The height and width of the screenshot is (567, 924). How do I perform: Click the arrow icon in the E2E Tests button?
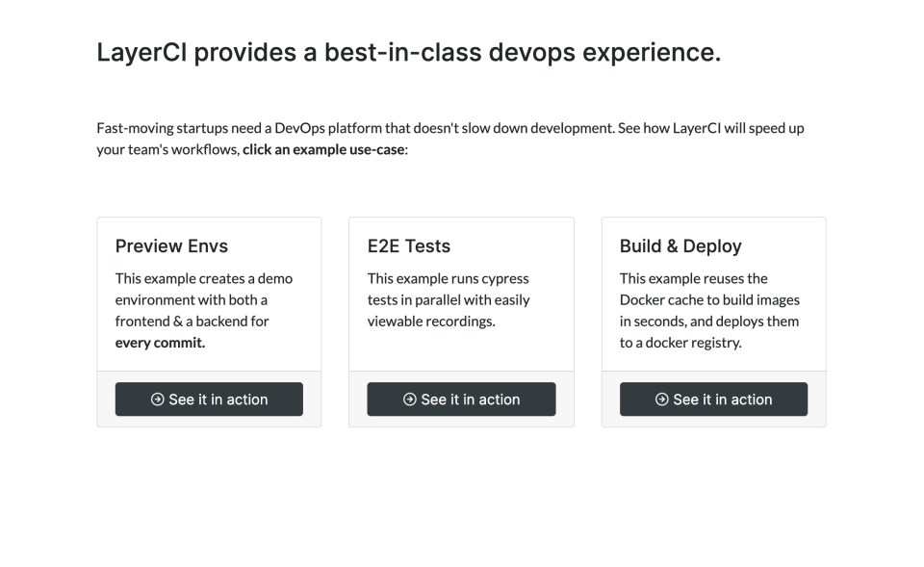point(409,399)
